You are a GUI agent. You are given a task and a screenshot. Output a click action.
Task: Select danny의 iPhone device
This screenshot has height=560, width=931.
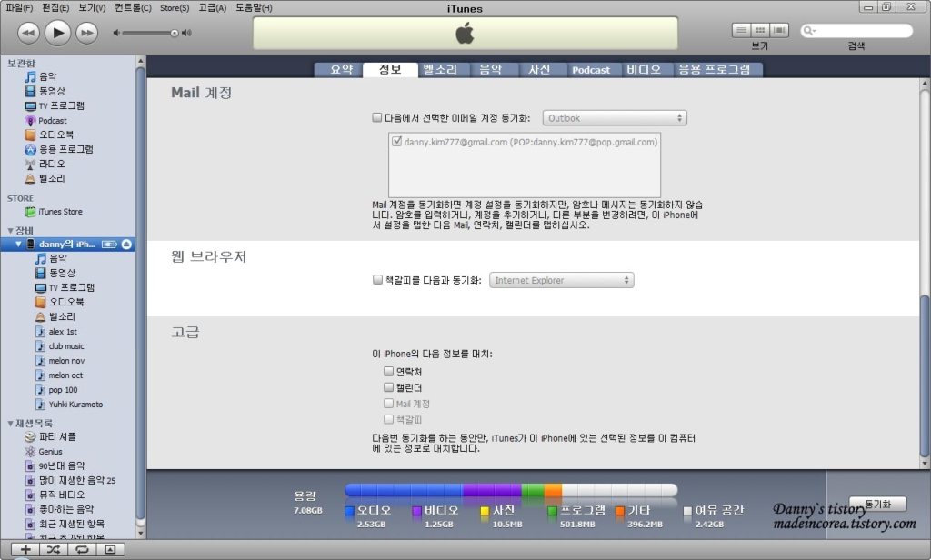point(67,244)
